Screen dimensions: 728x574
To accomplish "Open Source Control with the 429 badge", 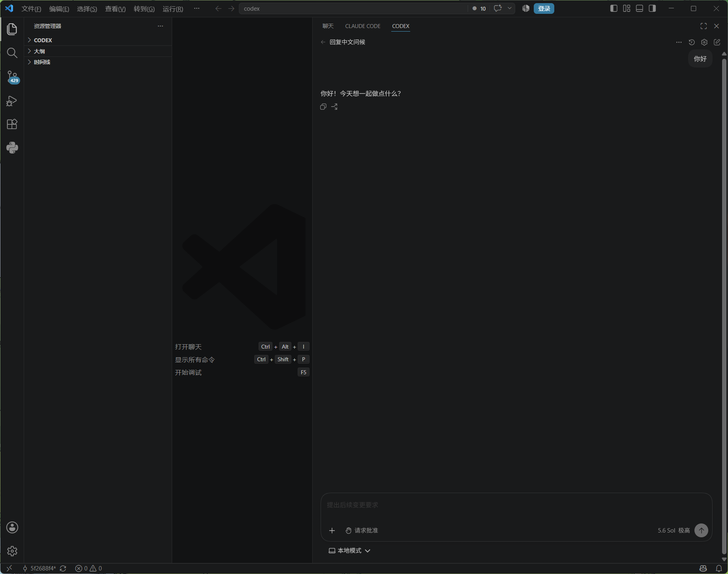I will coord(12,77).
